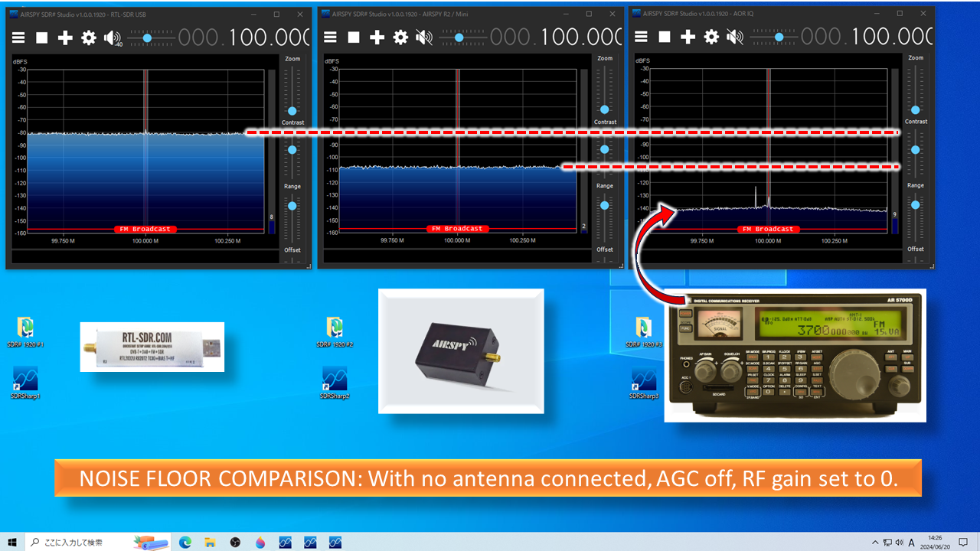
Task: Click Contrast slider knob in AOR IQ window
Action: [x=916, y=148]
